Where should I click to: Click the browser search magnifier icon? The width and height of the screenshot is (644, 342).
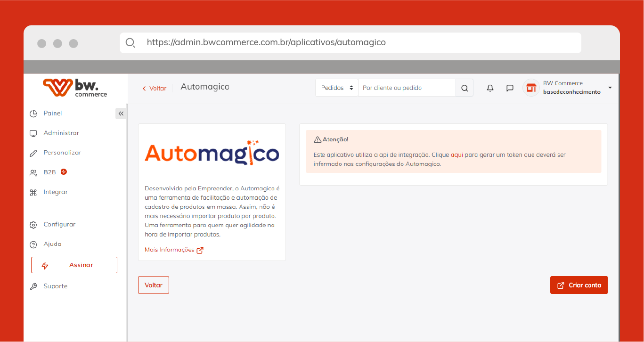click(130, 43)
